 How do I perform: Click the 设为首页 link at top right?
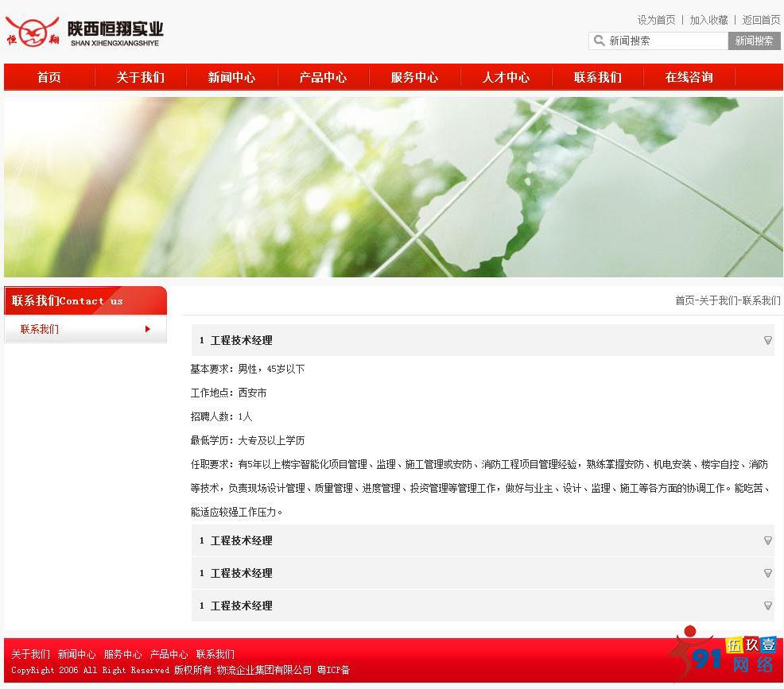(656, 20)
